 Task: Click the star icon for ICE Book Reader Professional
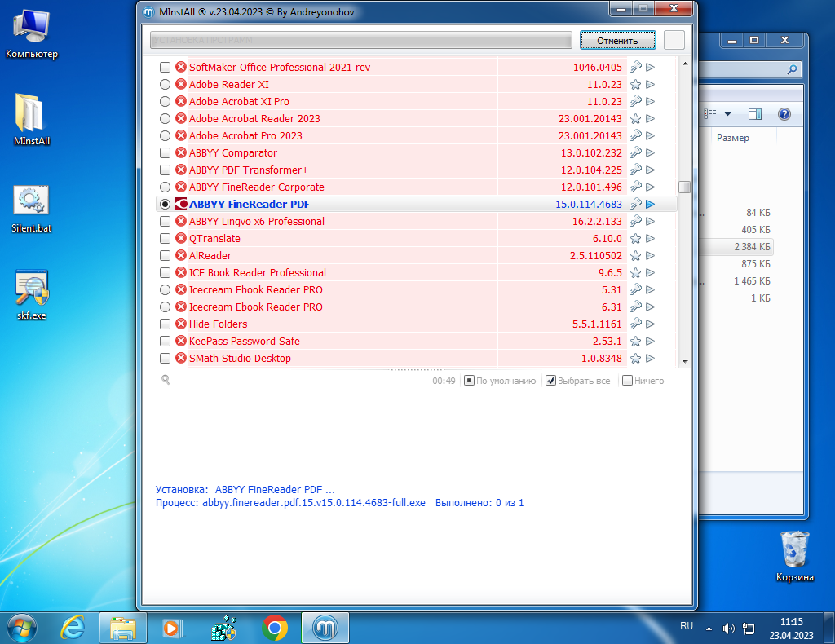point(635,272)
